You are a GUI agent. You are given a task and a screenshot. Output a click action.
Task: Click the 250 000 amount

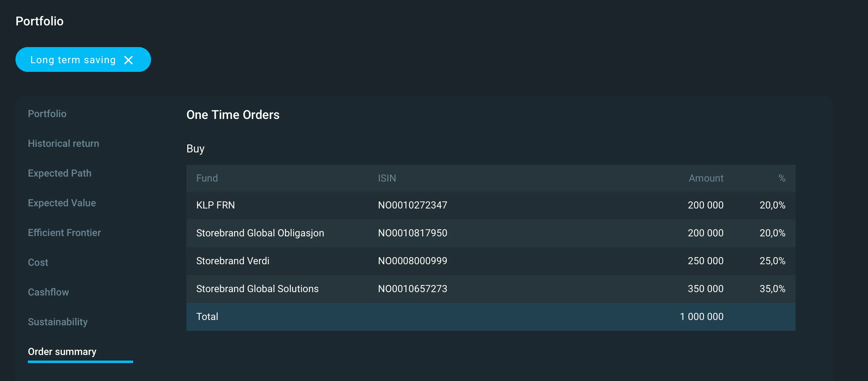(x=705, y=261)
